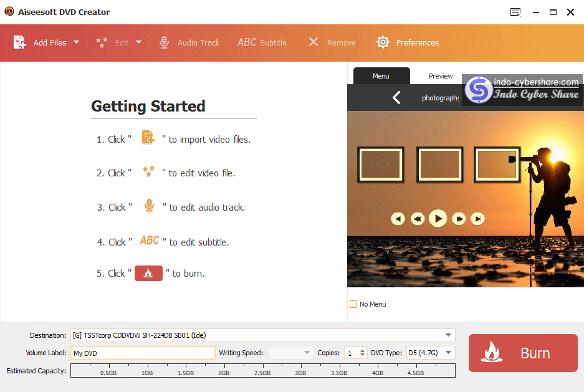584x392 pixels.
Task: Open the title bar menu options icon
Action: tap(515, 12)
